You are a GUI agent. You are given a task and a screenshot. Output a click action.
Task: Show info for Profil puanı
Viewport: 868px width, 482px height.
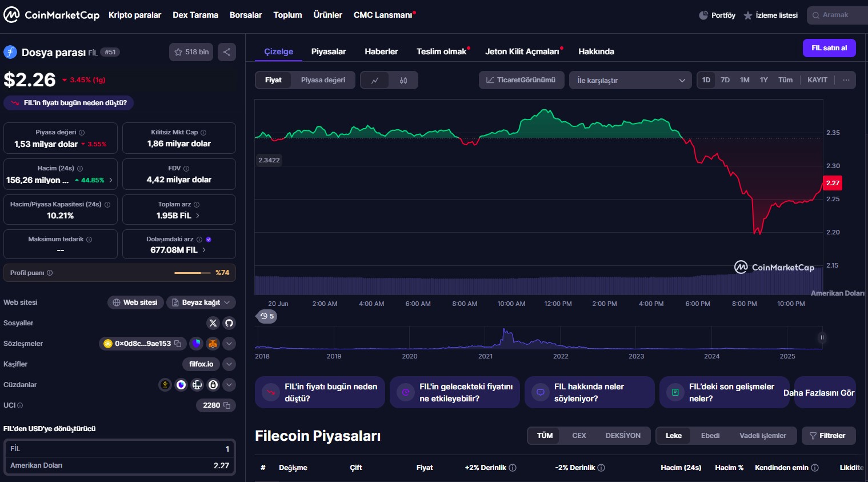50,273
